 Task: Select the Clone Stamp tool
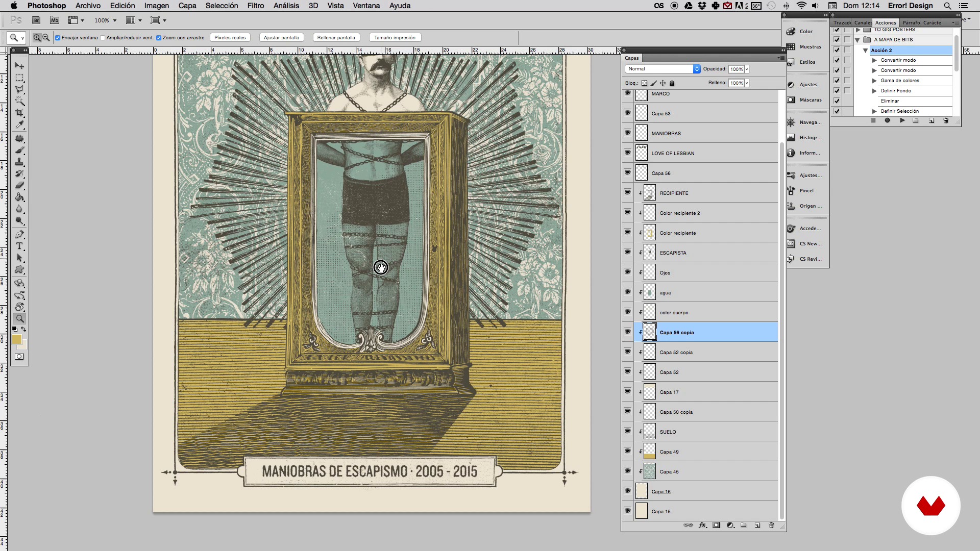point(19,162)
